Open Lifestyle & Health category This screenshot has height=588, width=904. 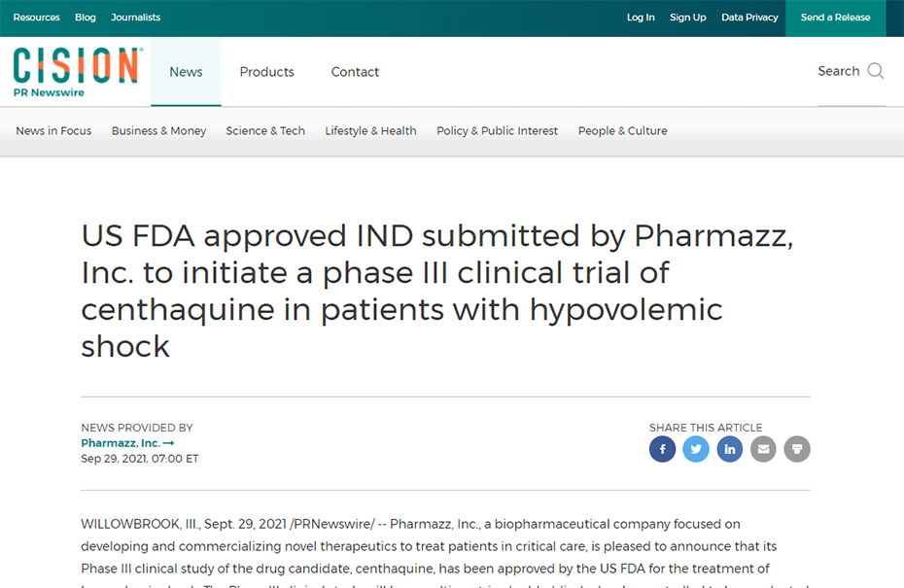point(370,131)
